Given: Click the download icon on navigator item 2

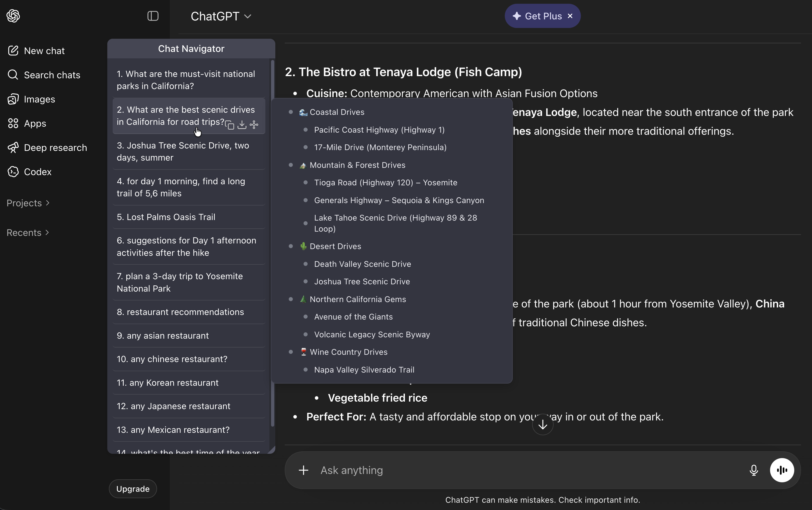Looking at the screenshot, I should pyautogui.click(x=242, y=125).
